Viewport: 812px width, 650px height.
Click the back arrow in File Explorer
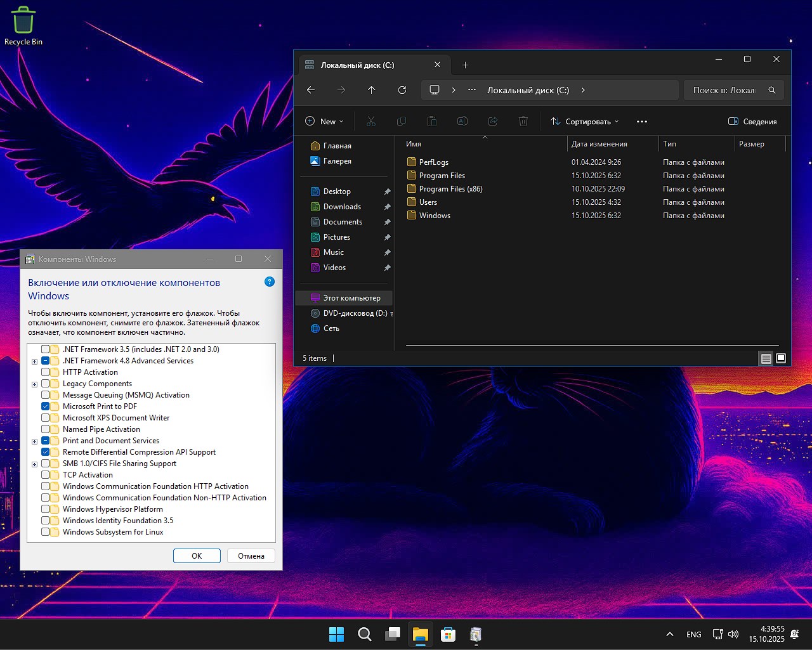pos(311,90)
